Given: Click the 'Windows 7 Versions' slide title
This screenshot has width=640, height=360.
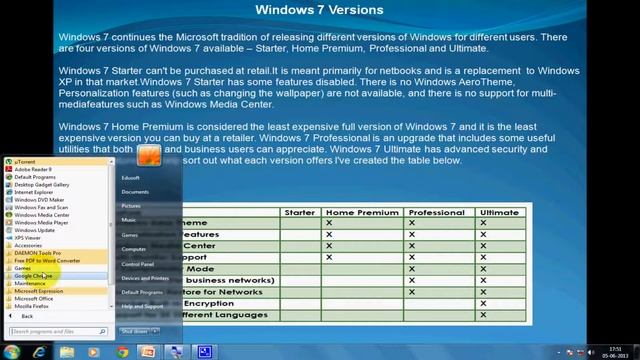Looking at the screenshot, I should tap(319, 10).
